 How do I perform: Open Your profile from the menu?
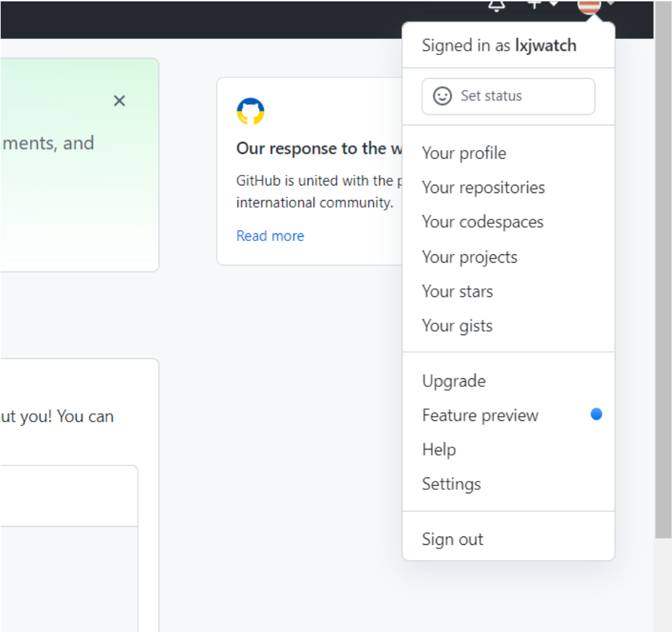click(464, 153)
